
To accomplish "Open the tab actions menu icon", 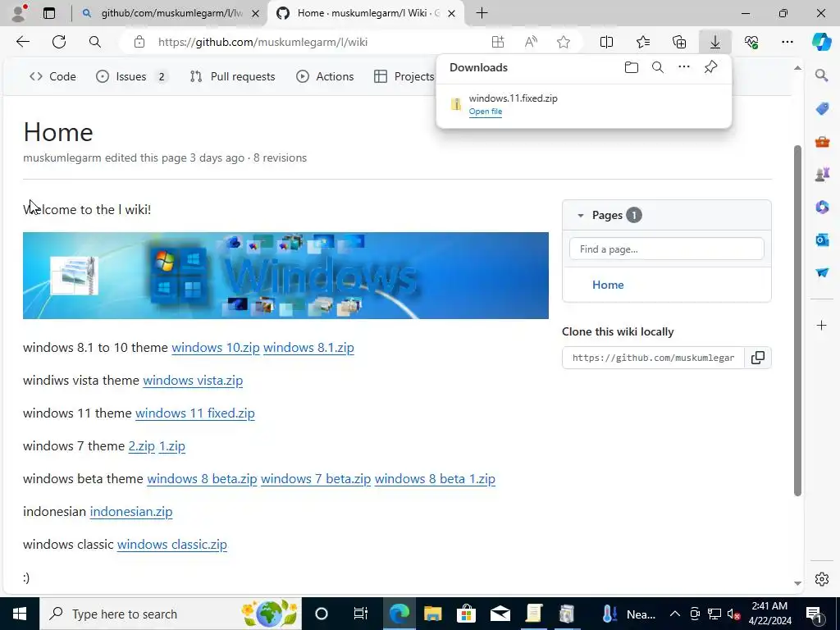I will pos(49,13).
